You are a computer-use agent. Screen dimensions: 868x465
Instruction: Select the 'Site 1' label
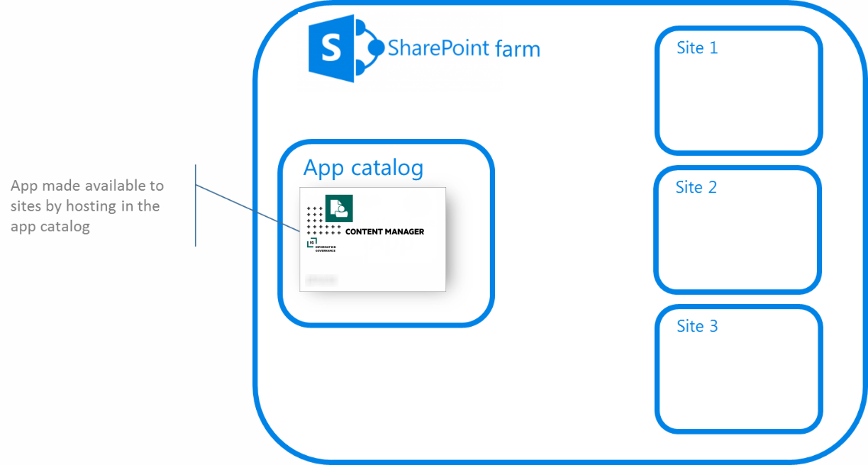click(697, 48)
